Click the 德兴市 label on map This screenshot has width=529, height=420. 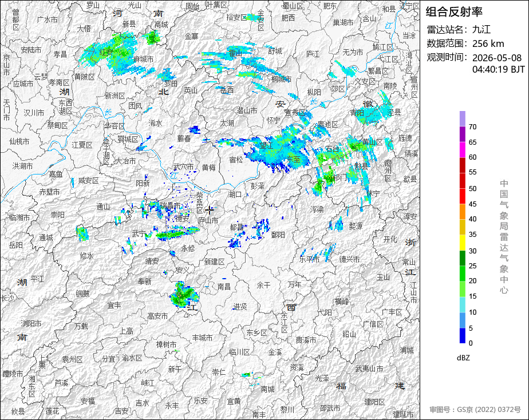tap(349, 259)
